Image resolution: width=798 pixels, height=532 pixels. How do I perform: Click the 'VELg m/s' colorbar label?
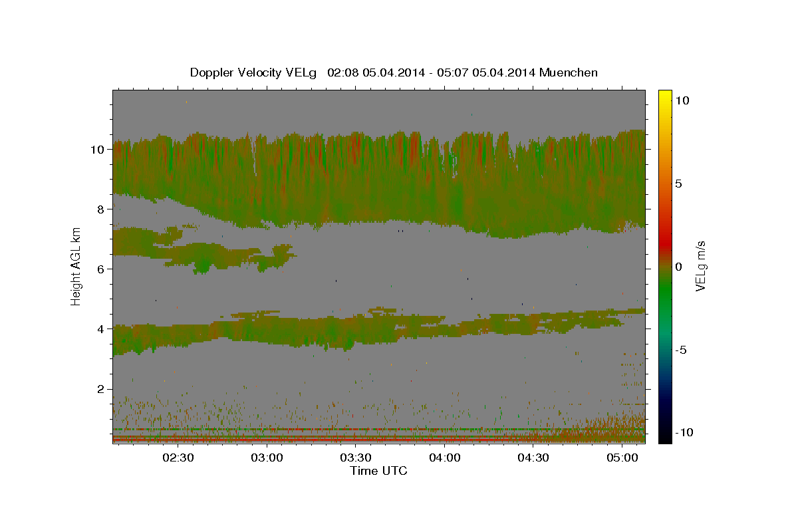[x=700, y=267]
